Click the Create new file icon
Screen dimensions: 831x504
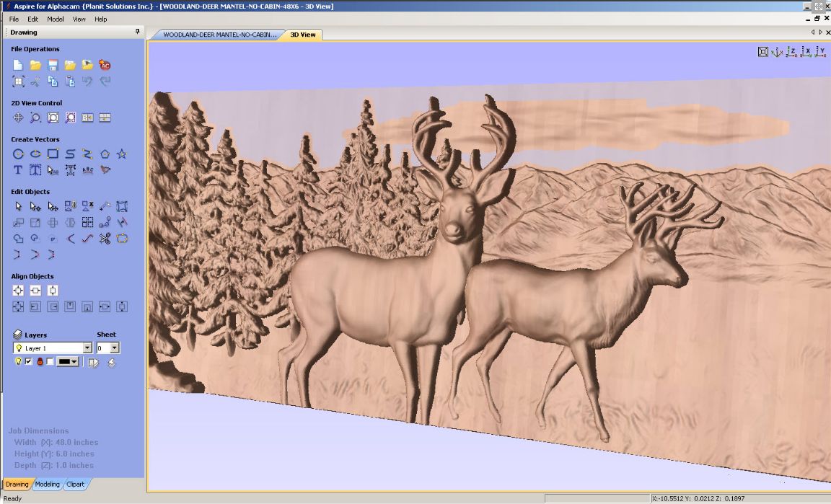coord(18,65)
